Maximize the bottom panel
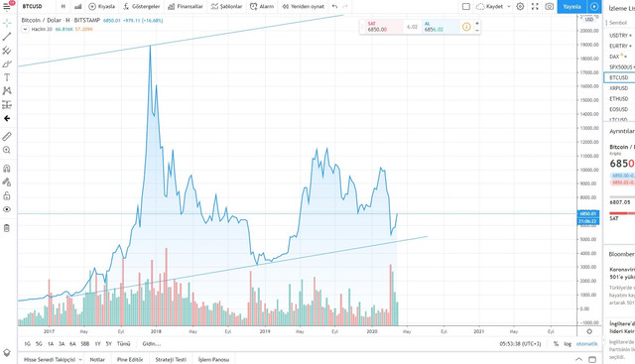Image resolution: width=635 pixels, height=364 pixels. pyautogui.click(x=592, y=360)
